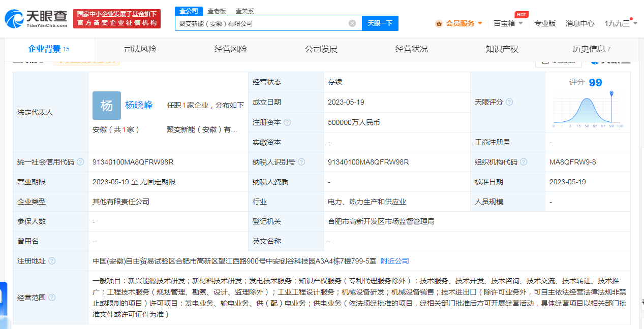Open 杨晓峰 legal representative profile
The width and height of the screenshot is (644, 329).
tap(139, 105)
